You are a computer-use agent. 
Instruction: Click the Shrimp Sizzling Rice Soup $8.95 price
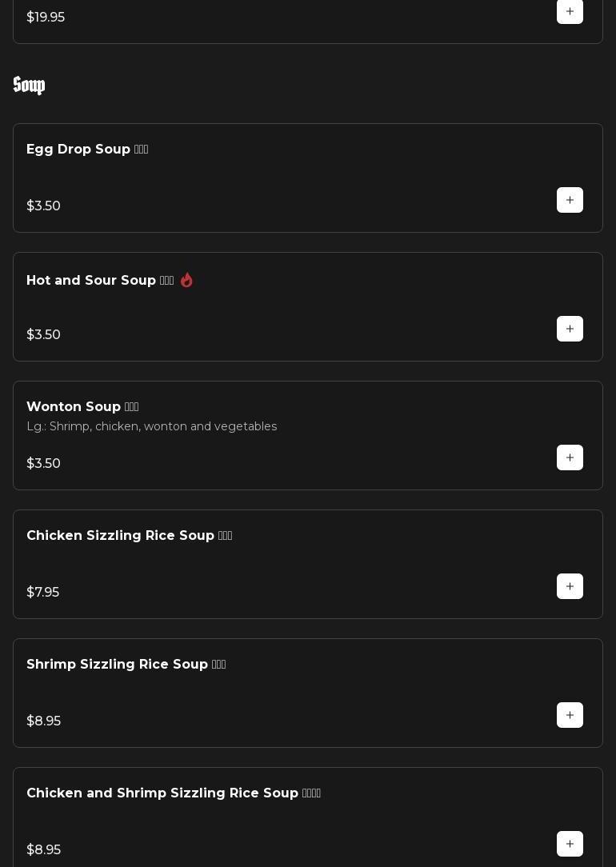pos(44,721)
